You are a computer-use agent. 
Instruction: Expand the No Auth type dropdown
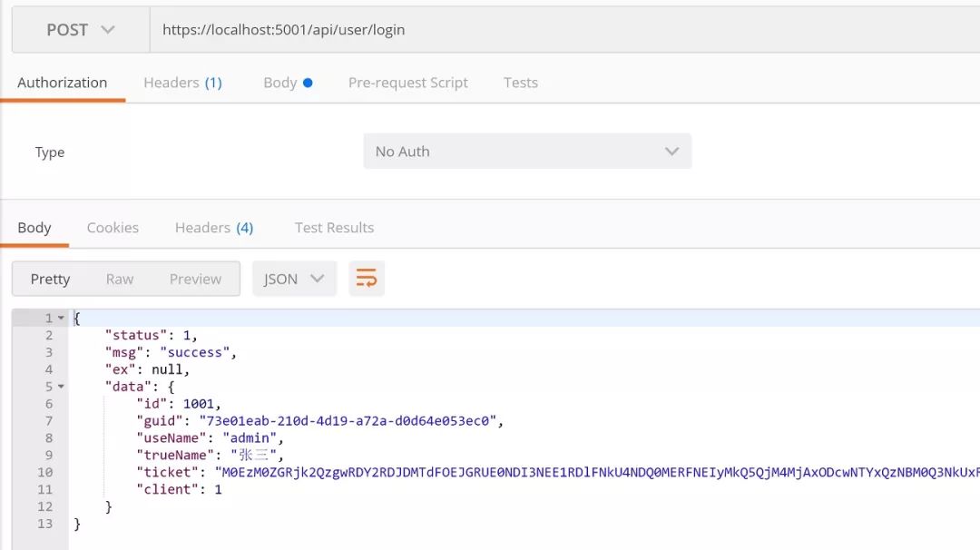click(527, 152)
